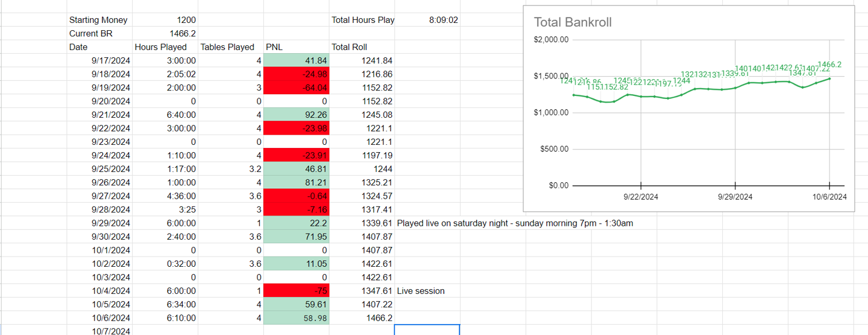Viewport: 868px width, 335px height.
Task: Click the Total Bankroll chart title
Action: [x=573, y=22]
